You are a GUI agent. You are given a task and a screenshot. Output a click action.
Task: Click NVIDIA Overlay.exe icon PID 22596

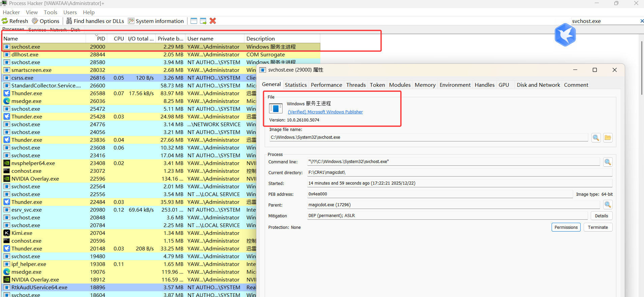tap(7, 179)
